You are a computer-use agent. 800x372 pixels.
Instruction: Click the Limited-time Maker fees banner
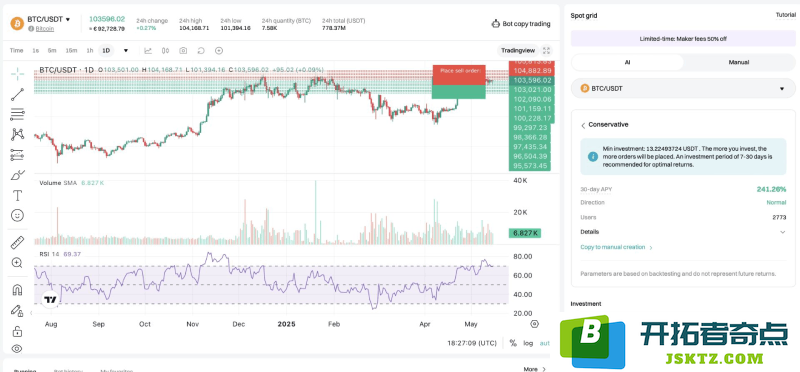coord(683,38)
